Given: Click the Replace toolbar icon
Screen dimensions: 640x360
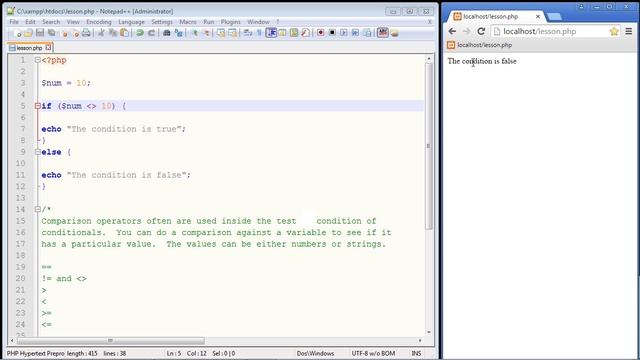Looking at the screenshot, I should click(x=178, y=33).
